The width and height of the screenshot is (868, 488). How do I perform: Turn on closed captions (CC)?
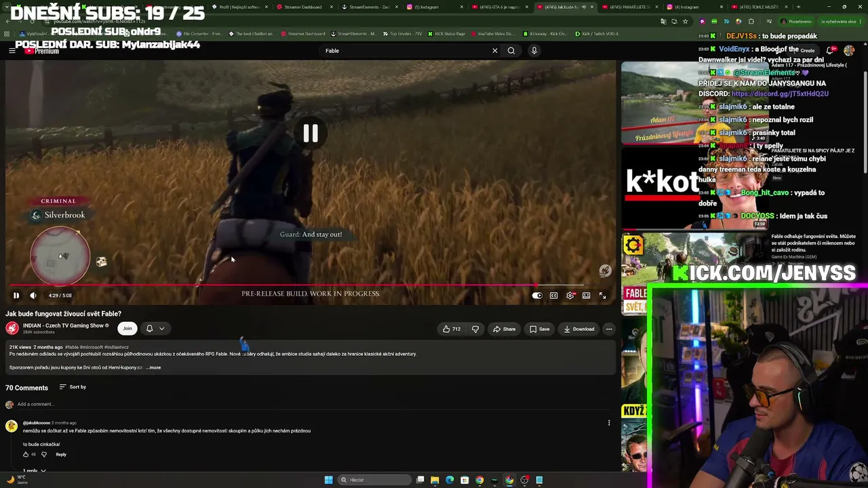click(553, 296)
